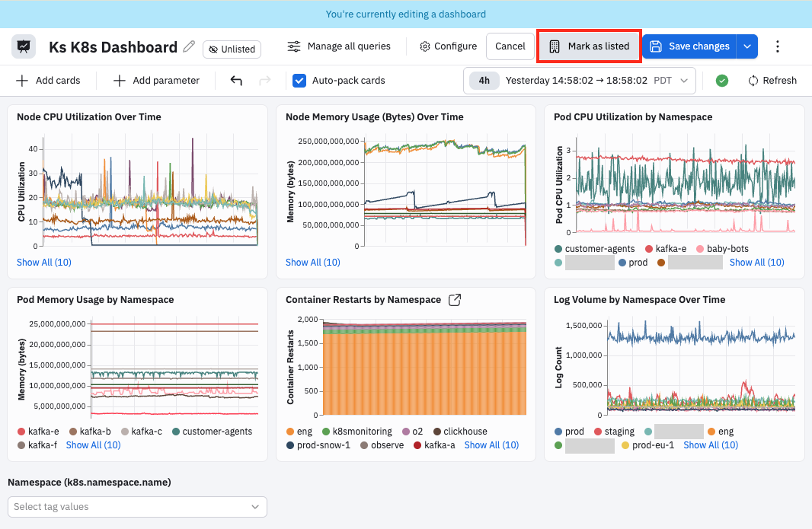Image resolution: width=812 pixels, height=529 pixels.
Task: Open the Namespace tag values dropdown
Action: click(137, 507)
